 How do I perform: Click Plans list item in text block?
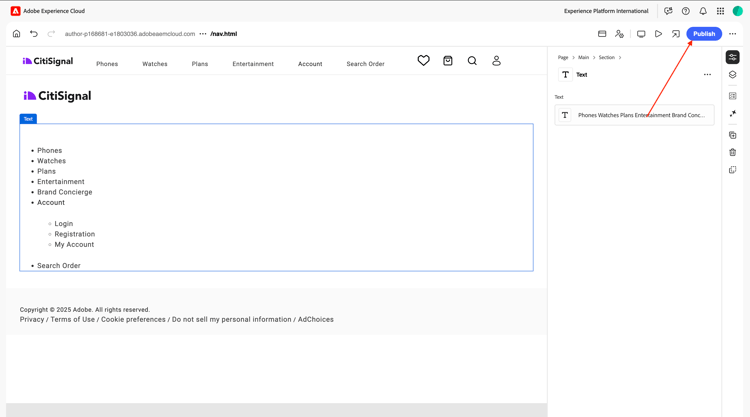click(x=46, y=171)
